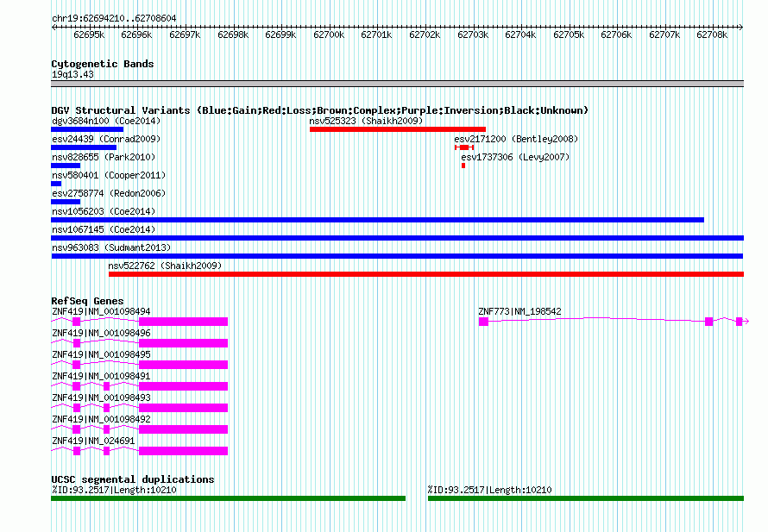
Task: Click the esv2171200 (Bentley2008) label text
Action: coord(516,139)
